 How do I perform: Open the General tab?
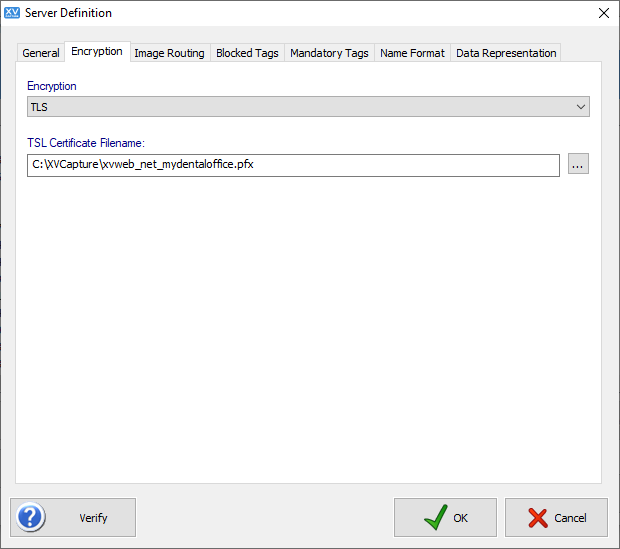pyautogui.click(x=41, y=53)
